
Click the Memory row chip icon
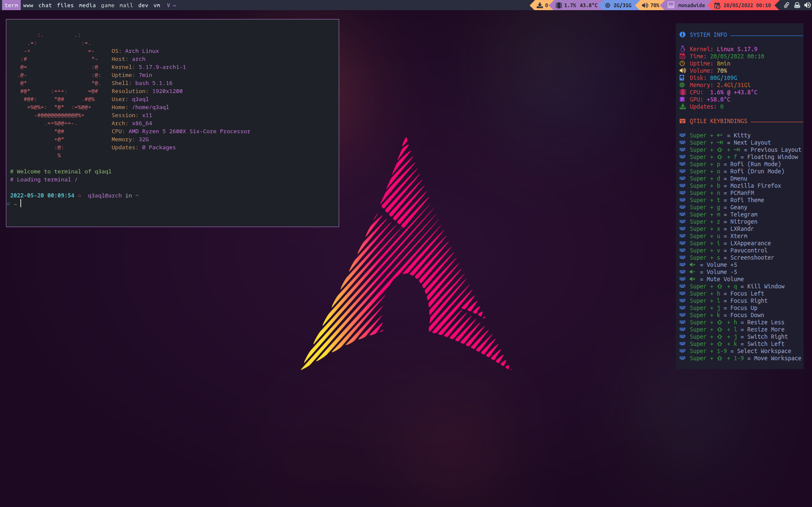pyautogui.click(x=682, y=85)
